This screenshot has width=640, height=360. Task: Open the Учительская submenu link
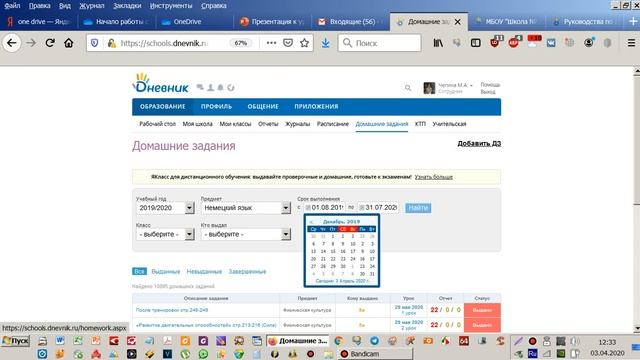(449, 124)
